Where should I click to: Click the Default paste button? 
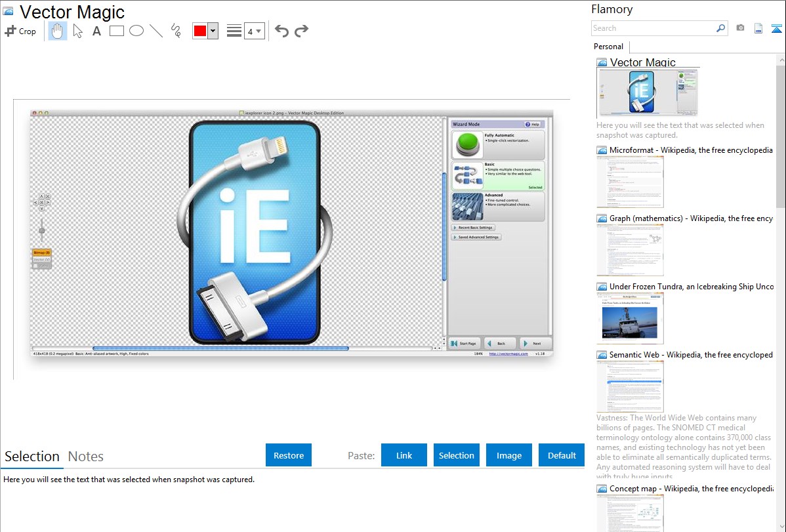point(562,455)
